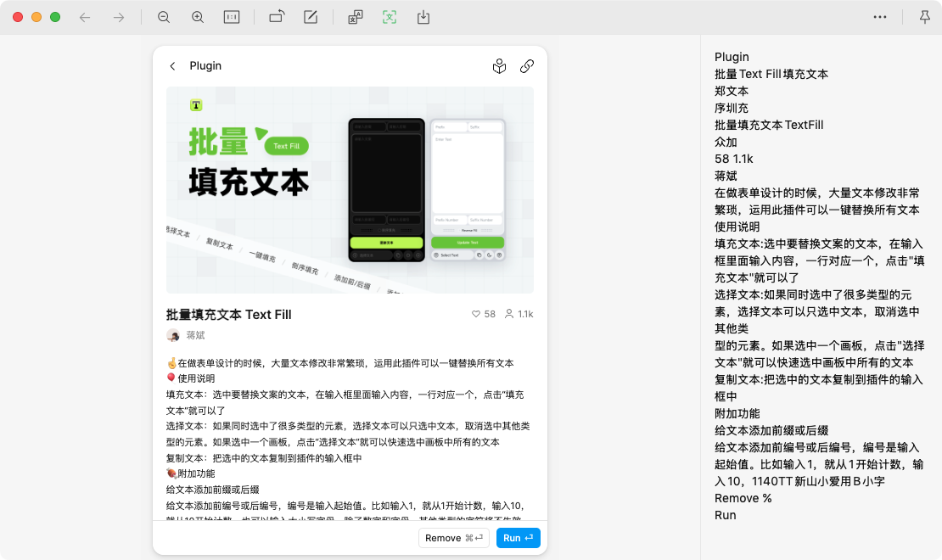
Task: Click the Run button
Action: [x=518, y=538]
